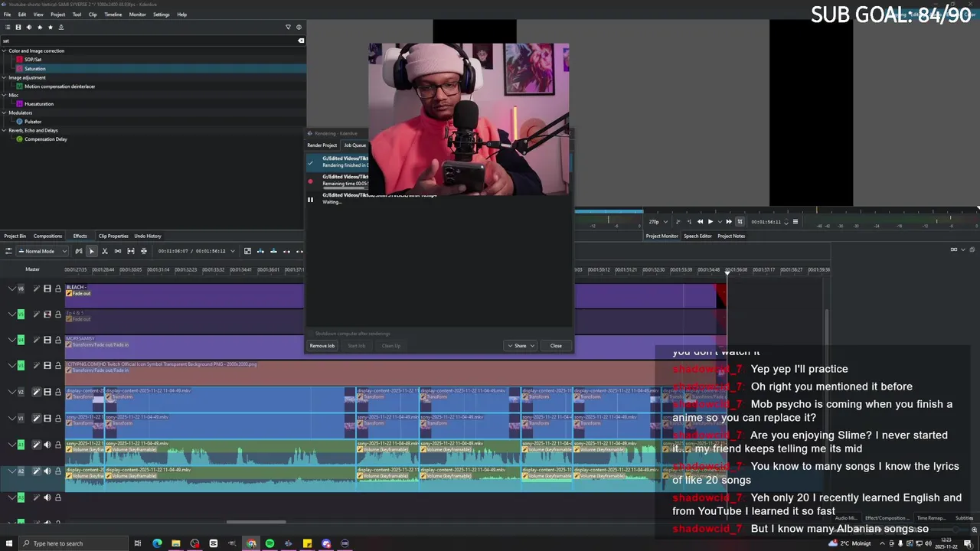Fast forward the project monitor
The image size is (980, 551).
click(x=729, y=222)
